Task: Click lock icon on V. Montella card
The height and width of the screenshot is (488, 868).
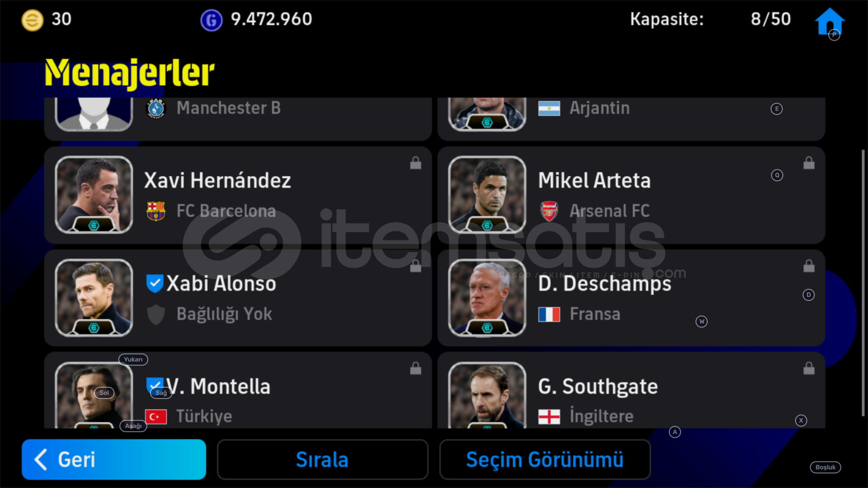Action: [x=415, y=368]
